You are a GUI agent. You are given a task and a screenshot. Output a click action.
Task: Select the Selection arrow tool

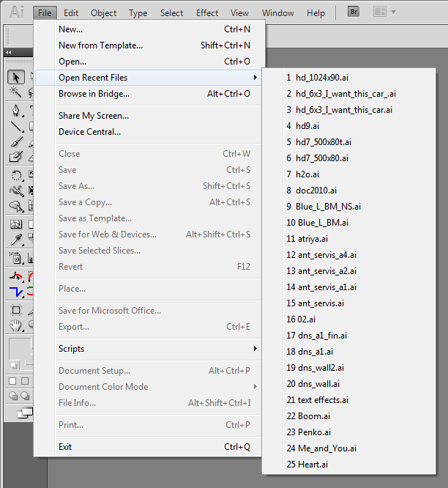16,77
